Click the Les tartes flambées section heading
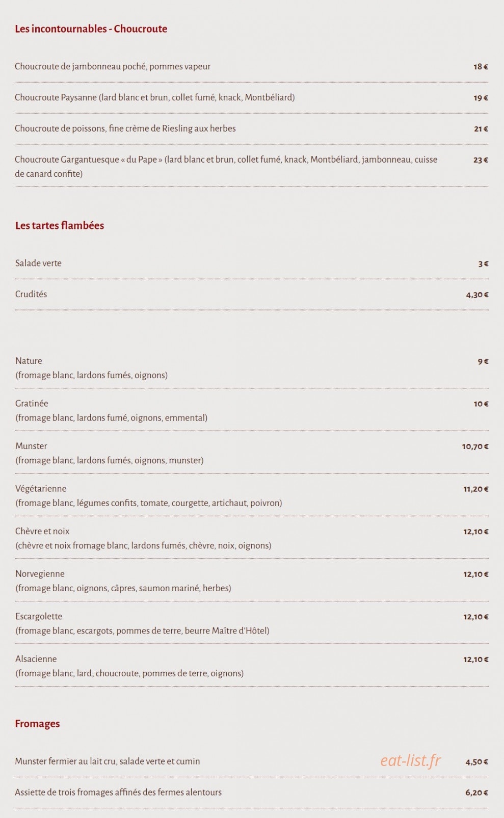The image size is (504, 818). 60,225
